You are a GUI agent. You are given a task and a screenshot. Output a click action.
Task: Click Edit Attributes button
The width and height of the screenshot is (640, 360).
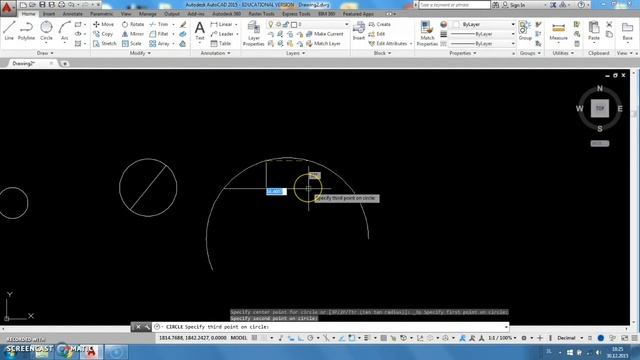(388, 43)
